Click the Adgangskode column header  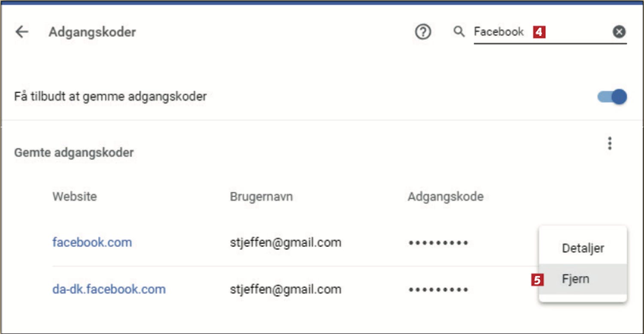coord(446,197)
